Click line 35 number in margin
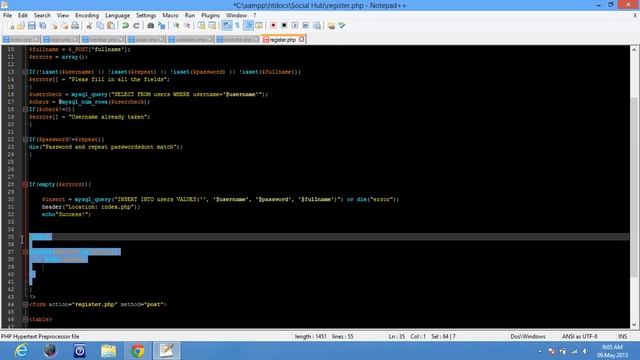The height and width of the screenshot is (360, 640). [11, 237]
